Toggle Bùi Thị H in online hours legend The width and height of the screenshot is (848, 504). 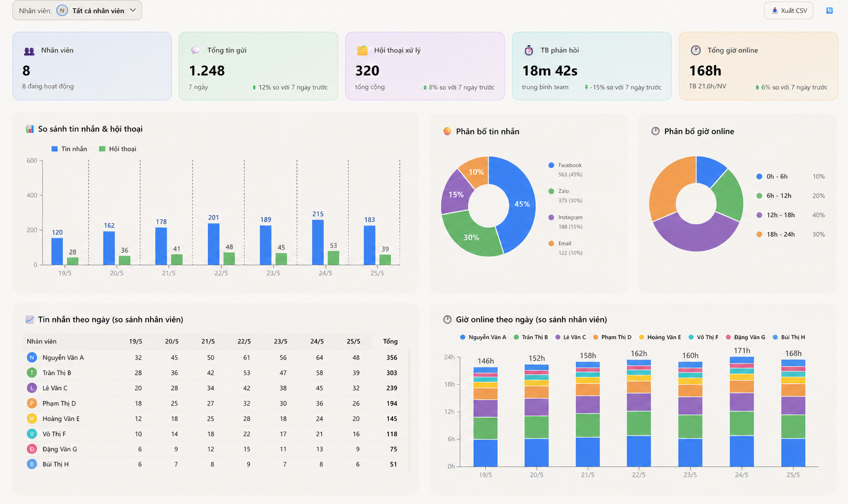[x=789, y=337]
